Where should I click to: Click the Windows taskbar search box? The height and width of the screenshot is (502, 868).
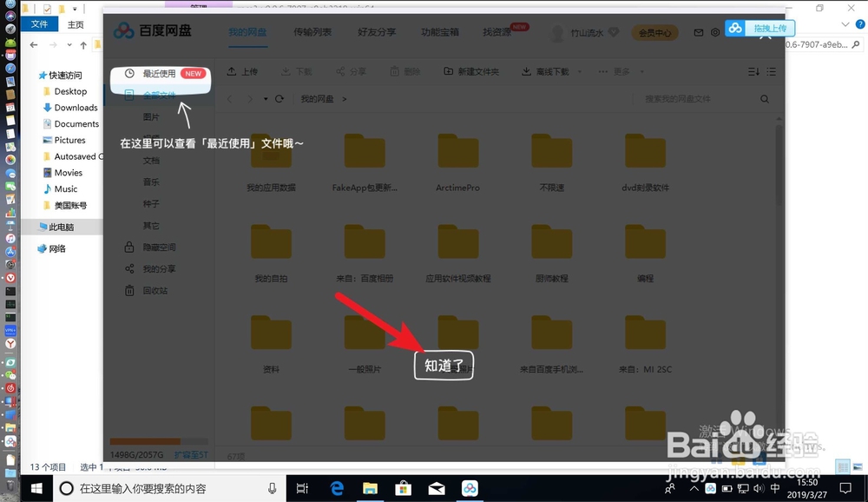169,488
